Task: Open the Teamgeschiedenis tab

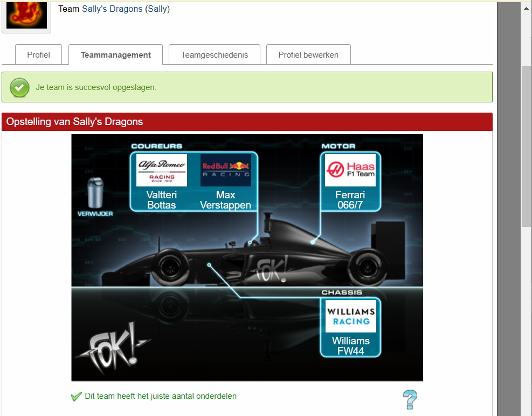Action: [x=215, y=54]
